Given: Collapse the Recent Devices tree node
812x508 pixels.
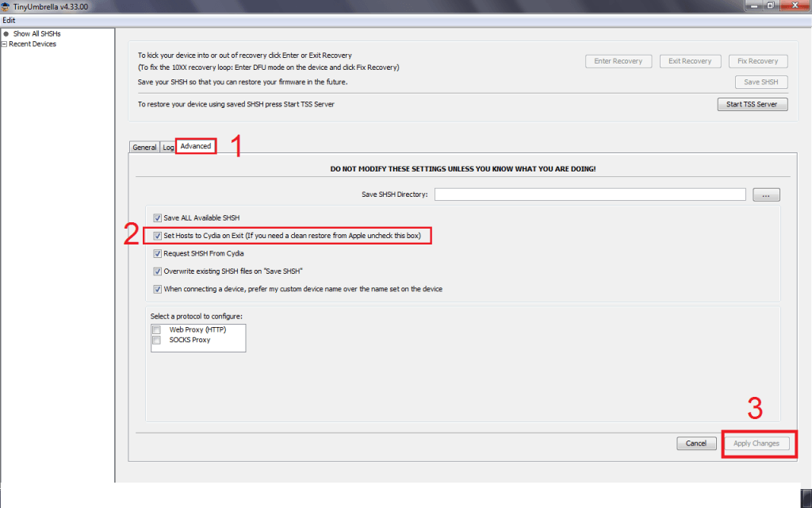Looking at the screenshot, I should 4,44.
